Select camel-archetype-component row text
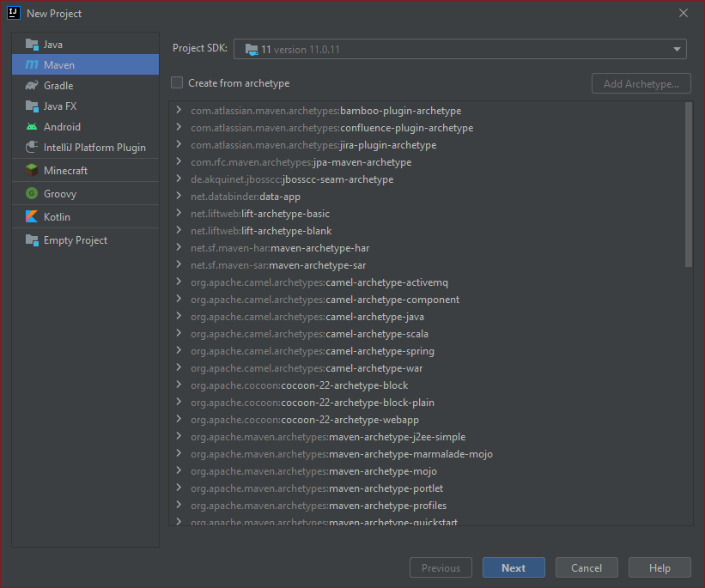This screenshot has width=705, height=588. tap(325, 300)
